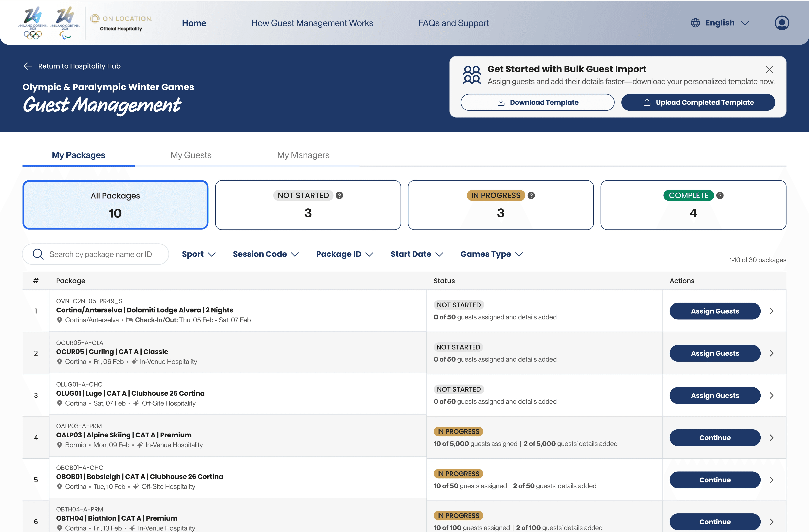Click the COMPLETE help question icon

click(720, 195)
